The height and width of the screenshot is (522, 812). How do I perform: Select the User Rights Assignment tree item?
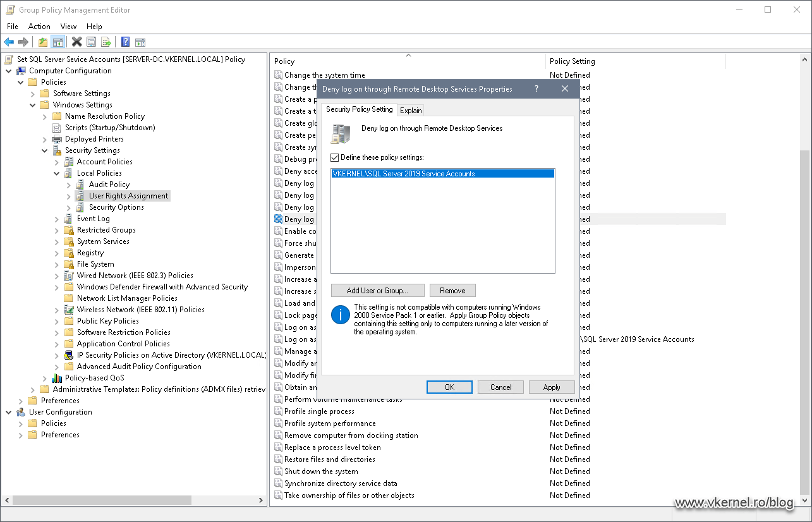click(x=129, y=195)
